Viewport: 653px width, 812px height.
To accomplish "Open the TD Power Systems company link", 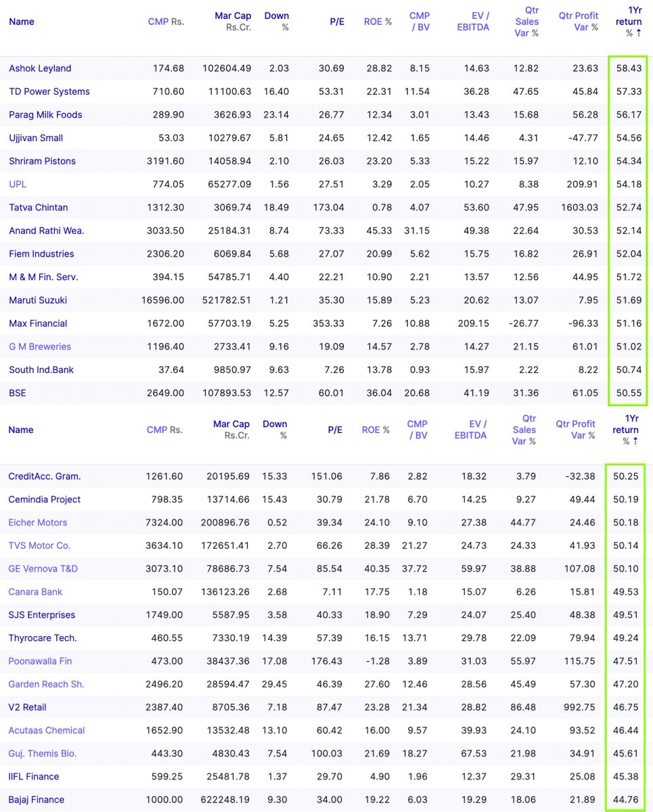I will pos(49,91).
